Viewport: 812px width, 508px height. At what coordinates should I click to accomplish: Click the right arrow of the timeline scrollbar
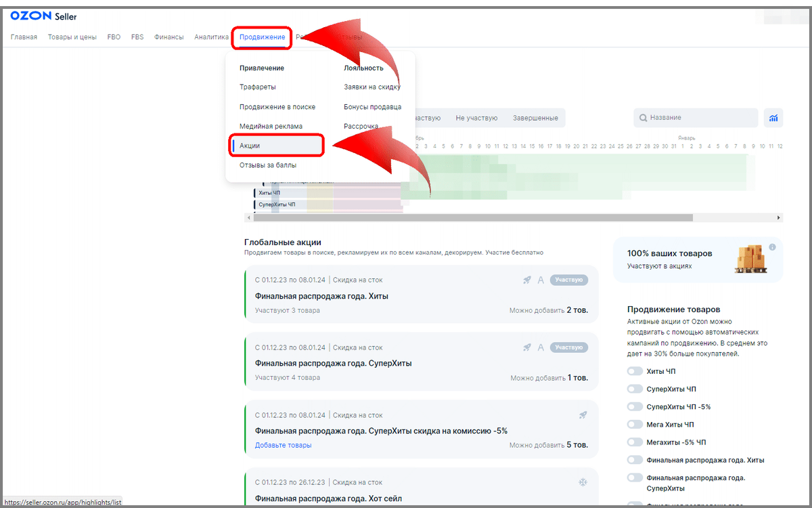(779, 218)
